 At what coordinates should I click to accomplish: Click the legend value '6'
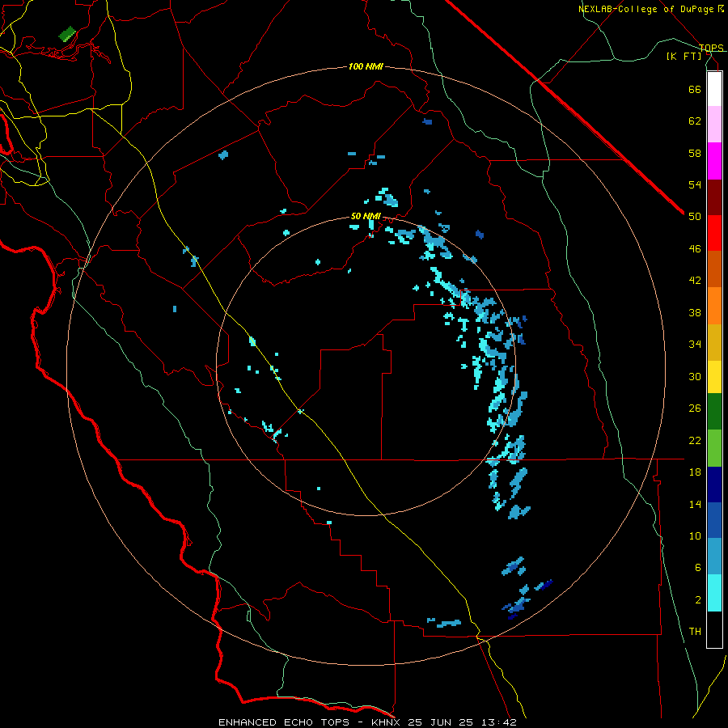(x=698, y=568)
